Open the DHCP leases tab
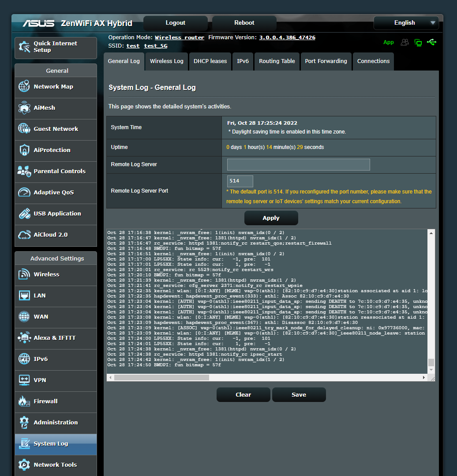Viewport: 457px width, 476px height. click(x=210, y=61)
